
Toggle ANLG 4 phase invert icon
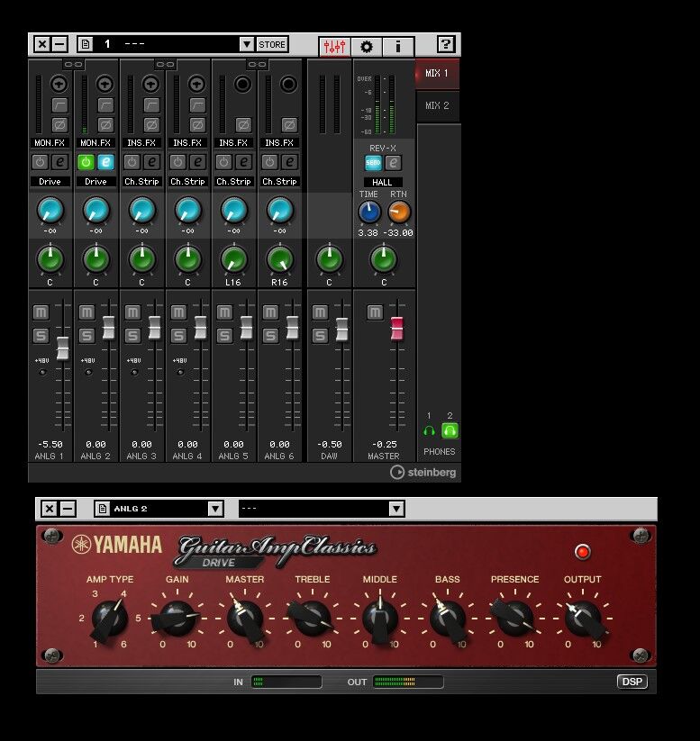click(197, 125)
